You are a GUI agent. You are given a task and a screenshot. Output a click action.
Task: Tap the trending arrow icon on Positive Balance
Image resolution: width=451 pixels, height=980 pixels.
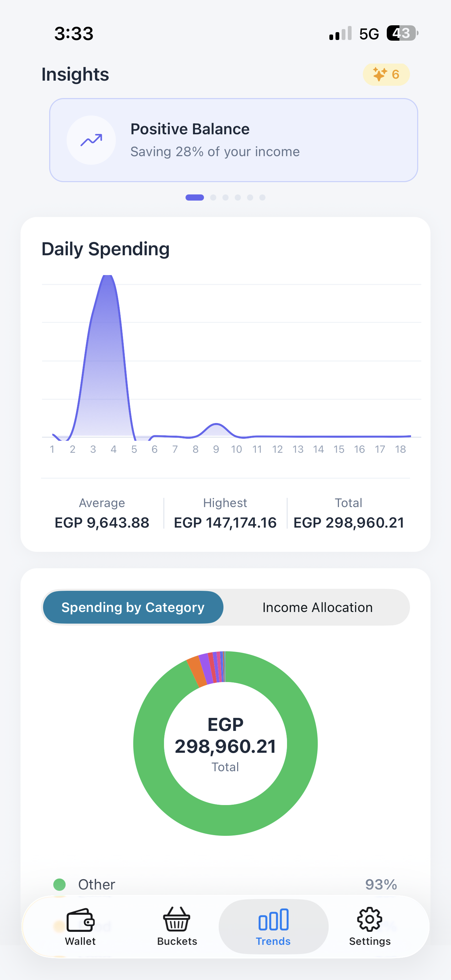[91, 140]
